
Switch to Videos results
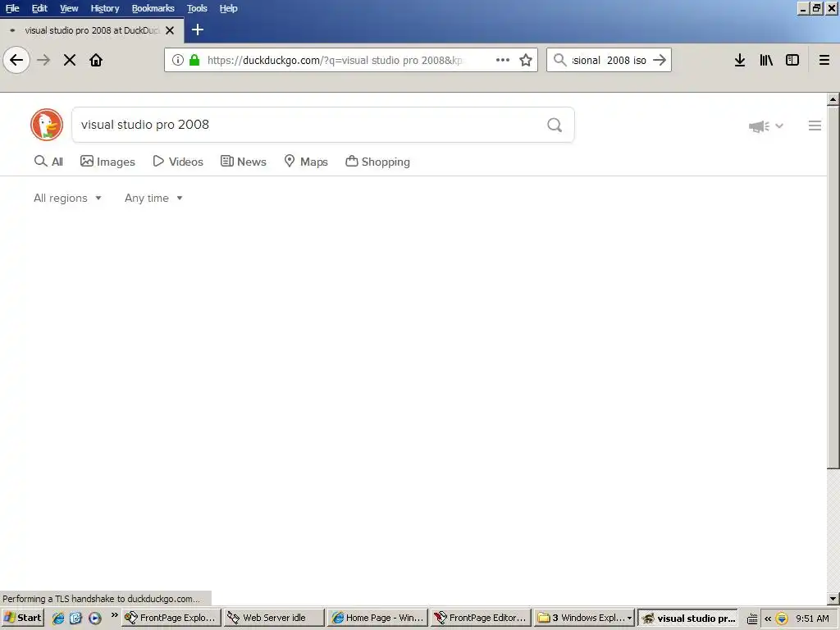pos(178,162)
